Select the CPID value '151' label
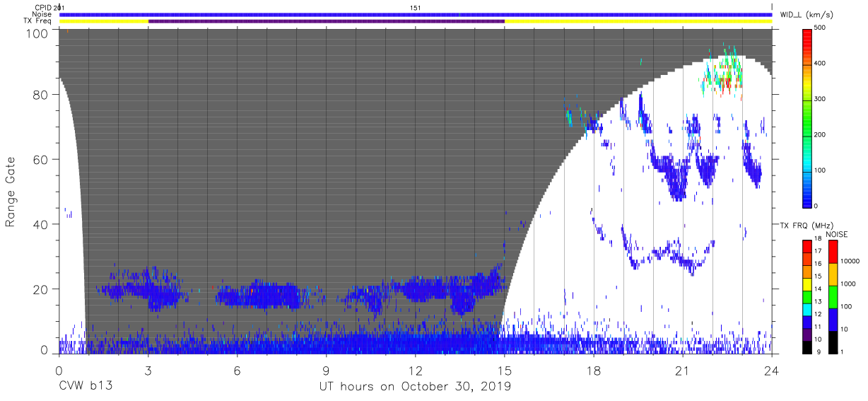 416,7
